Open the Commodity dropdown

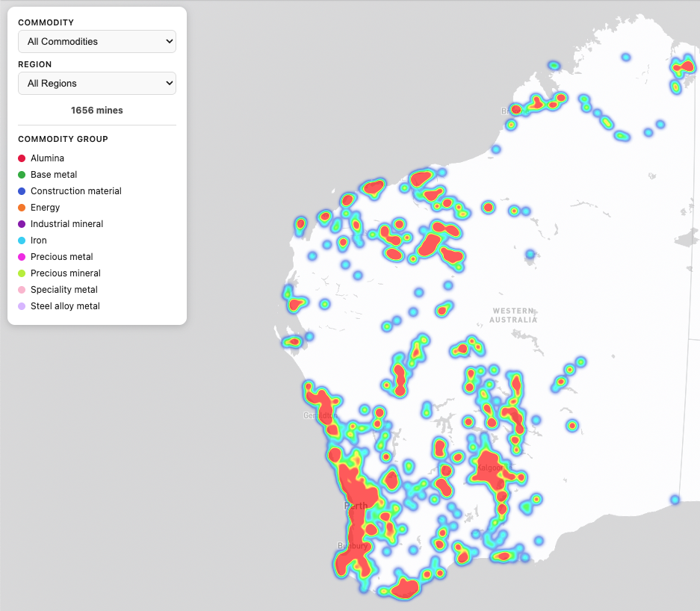96,42
